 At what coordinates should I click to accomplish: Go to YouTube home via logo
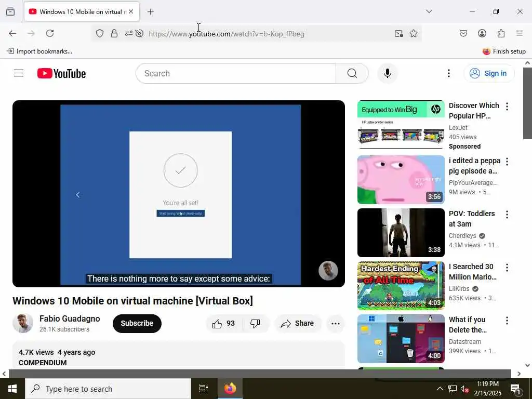[x=61, y=73]
